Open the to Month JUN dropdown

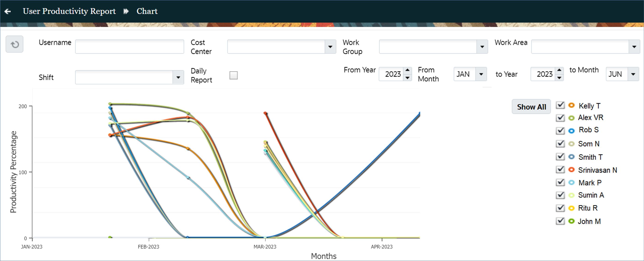[634, 74]
